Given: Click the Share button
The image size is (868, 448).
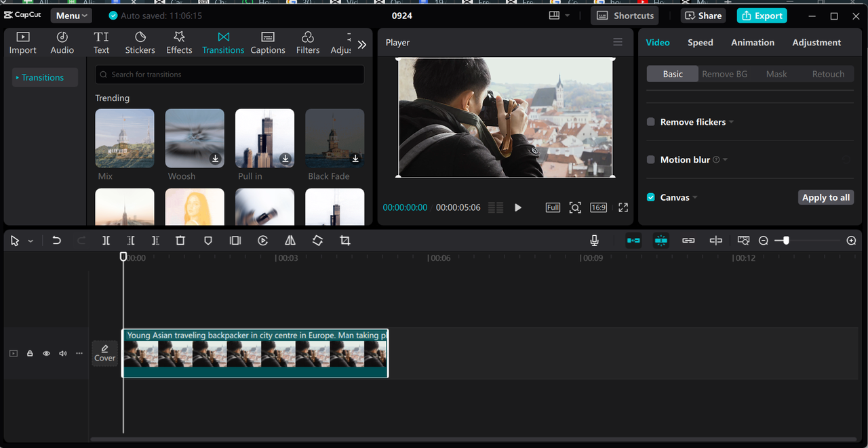Looking at the screenshot, I should [x=703, y=16].
